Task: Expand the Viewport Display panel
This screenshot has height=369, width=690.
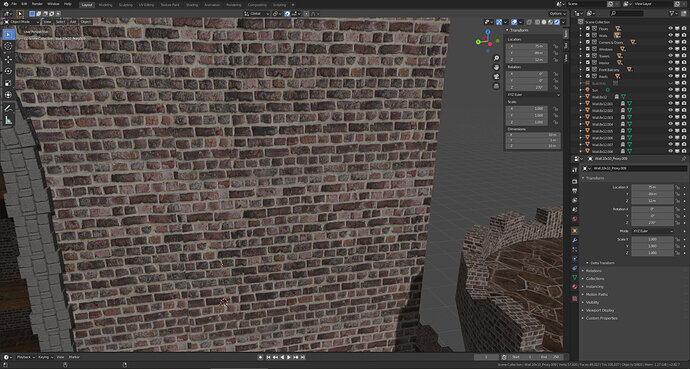Action: [x=599, y=310]
